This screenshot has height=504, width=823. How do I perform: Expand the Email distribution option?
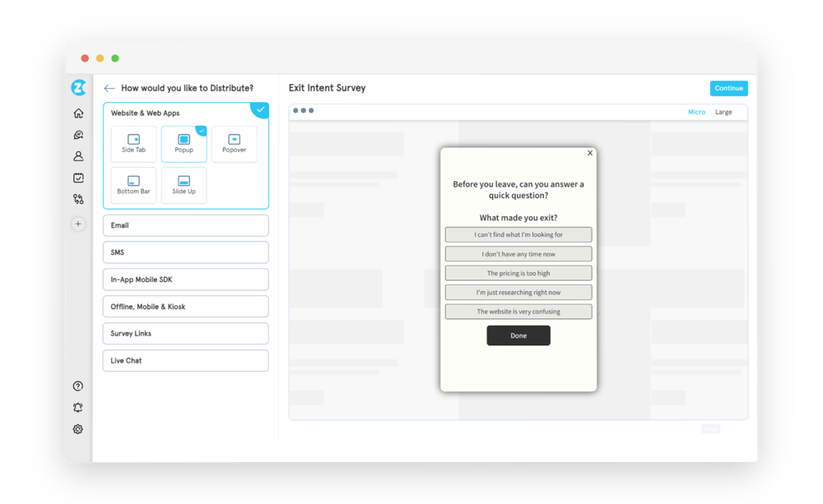185,224
